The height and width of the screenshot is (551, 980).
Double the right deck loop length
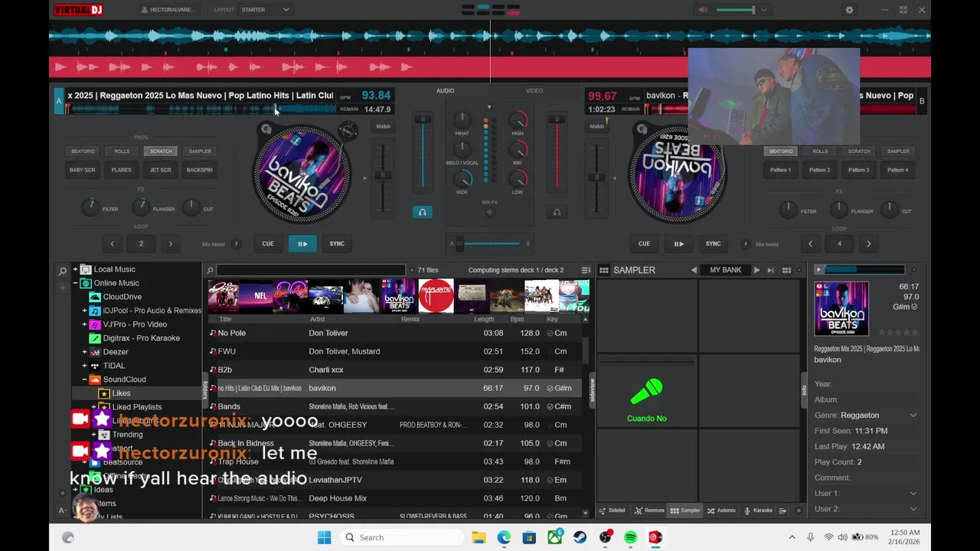coord(868,244)
